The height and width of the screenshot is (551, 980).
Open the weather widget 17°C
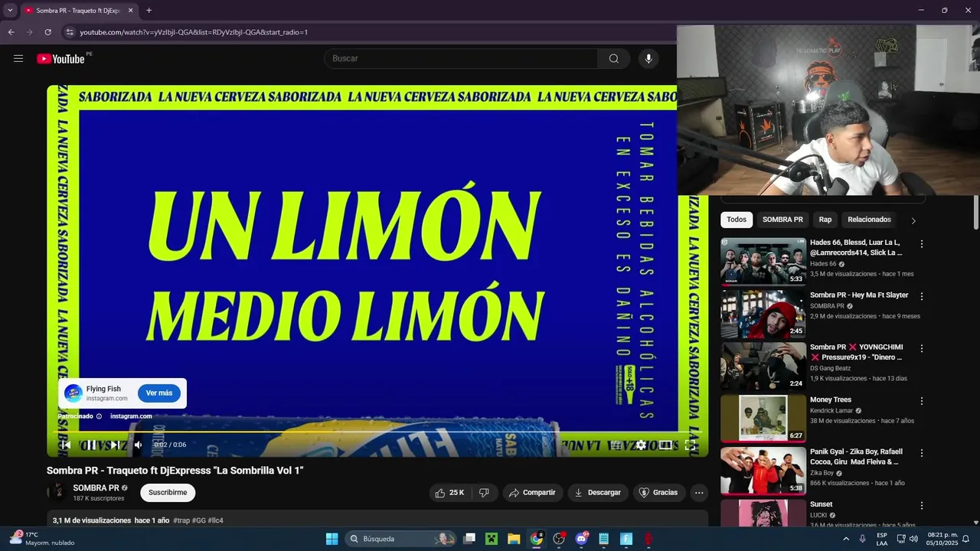tap(42, 539)
